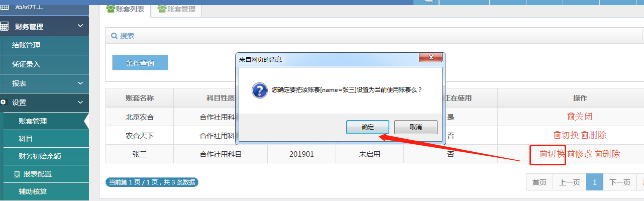Click the 条件查询 button

coord(140,63)
